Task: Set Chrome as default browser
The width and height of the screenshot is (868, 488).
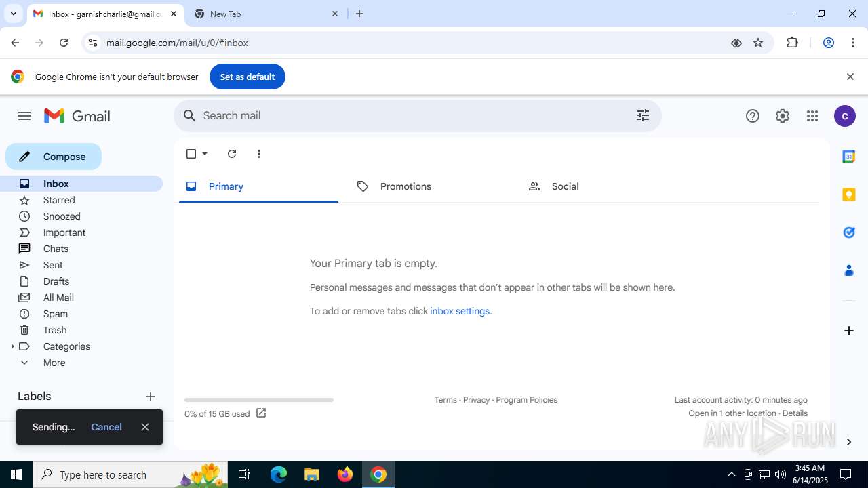Action: 248,77
